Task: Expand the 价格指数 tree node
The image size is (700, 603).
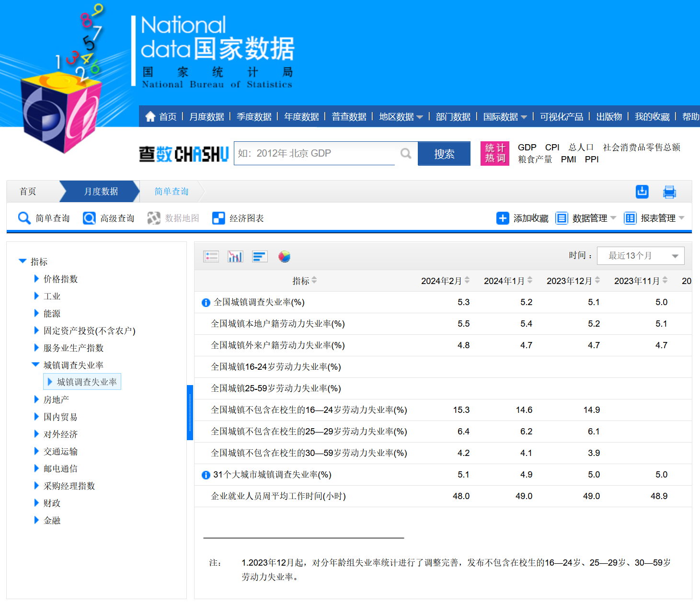Action: pyautogui.click(x=37, y=279)
